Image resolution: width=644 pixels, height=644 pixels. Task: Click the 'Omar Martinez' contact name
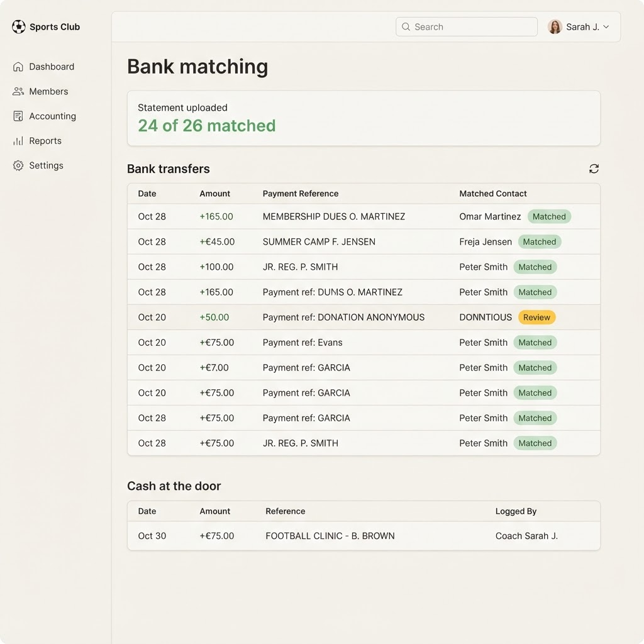coord(490,216)
